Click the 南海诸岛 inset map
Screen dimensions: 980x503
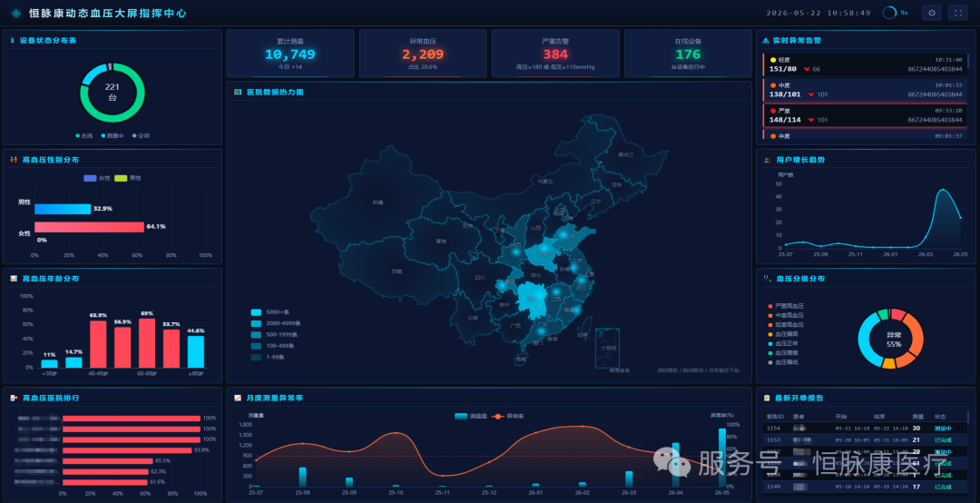tap(607, 347)
